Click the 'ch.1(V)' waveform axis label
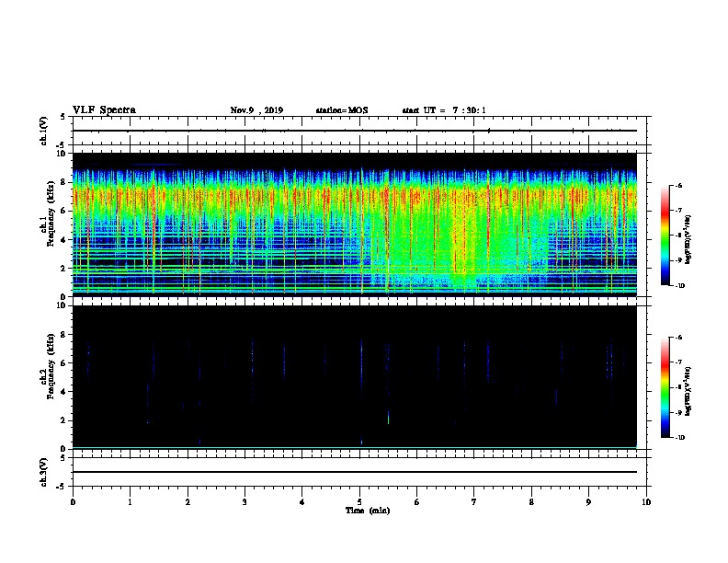 (x=44, y=131)
